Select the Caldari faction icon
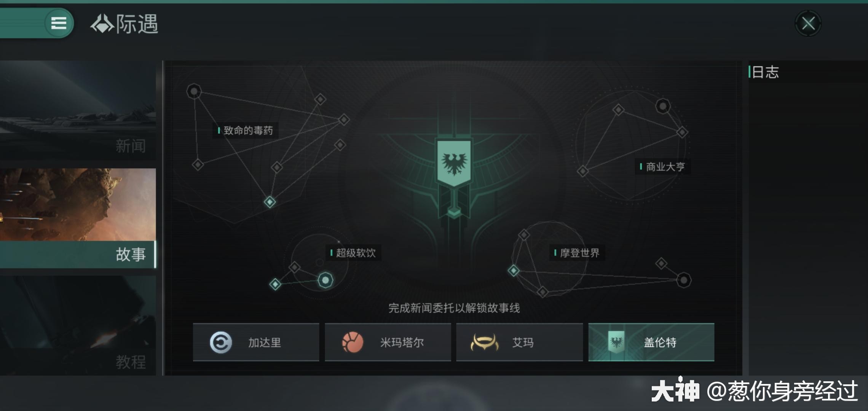 (221, 342)
